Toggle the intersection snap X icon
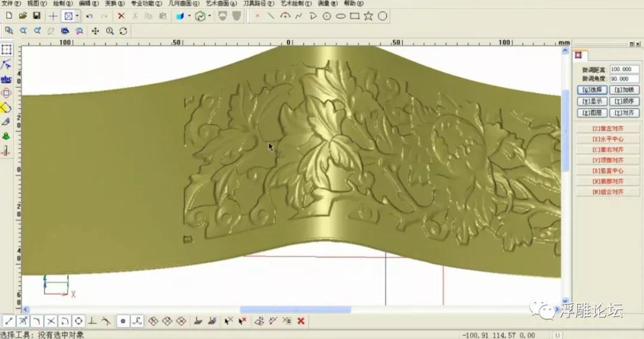The height and width of the screenshot is (339, 644). (x=51, y=321)
